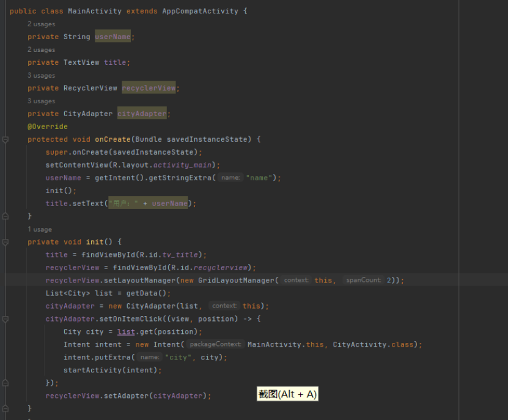Click fold-end marker at lambda closing brace
Screen dimensions: 508x420
click(x=6, y=383)
